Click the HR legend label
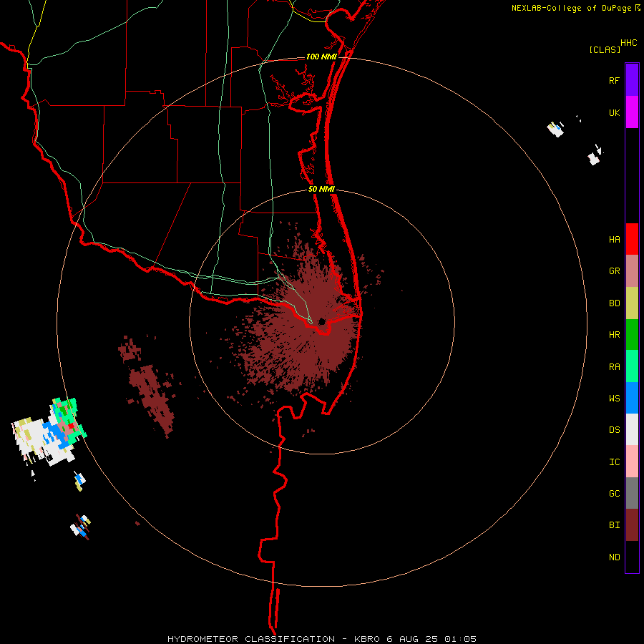 point(614,335)
